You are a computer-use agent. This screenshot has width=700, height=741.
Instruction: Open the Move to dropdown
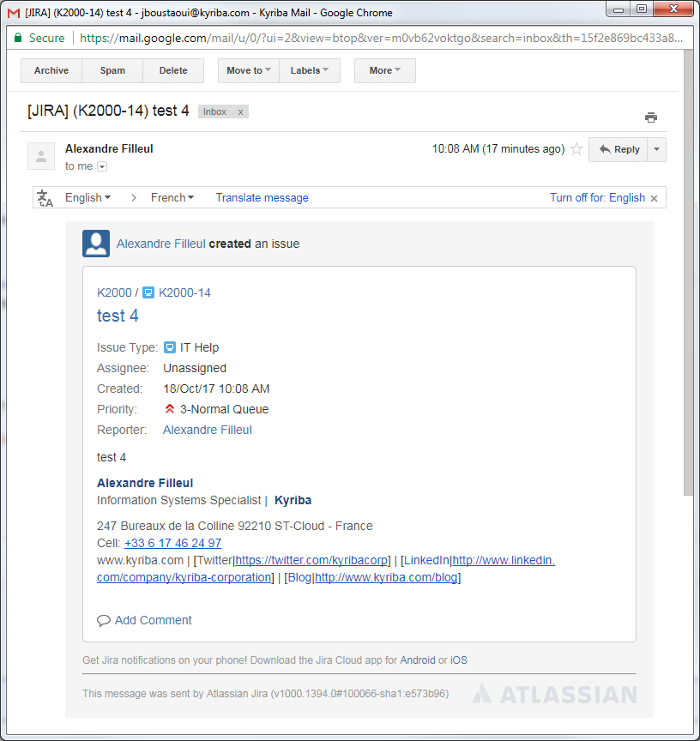tap(248, 70)
